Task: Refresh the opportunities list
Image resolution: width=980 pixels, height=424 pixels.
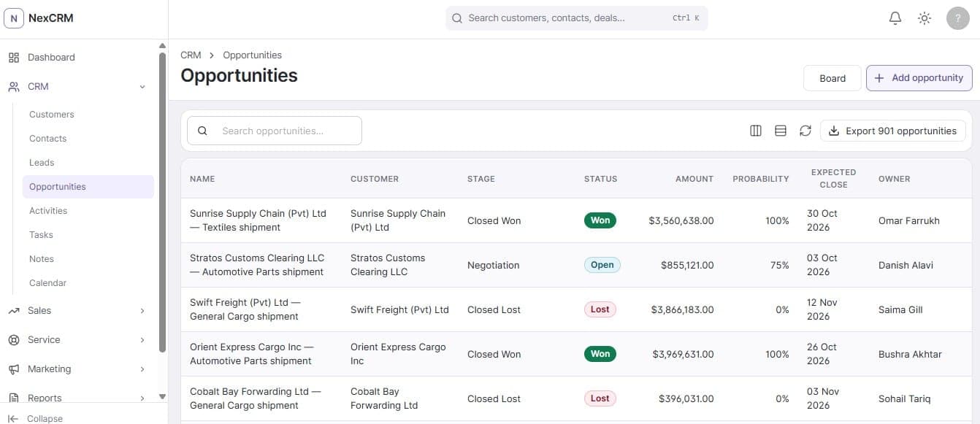Action: point(805,131)
